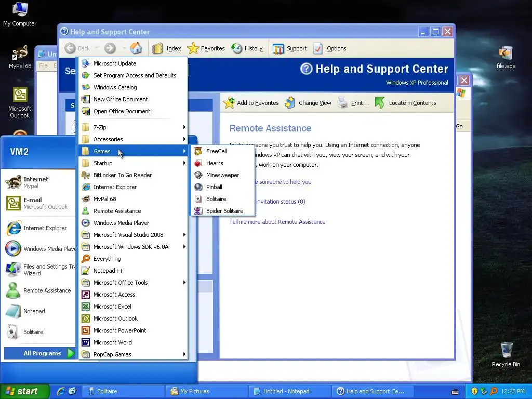Choose Open Office Document
The width and height of the screenshot is (532, 399).
tap(134, 111)
